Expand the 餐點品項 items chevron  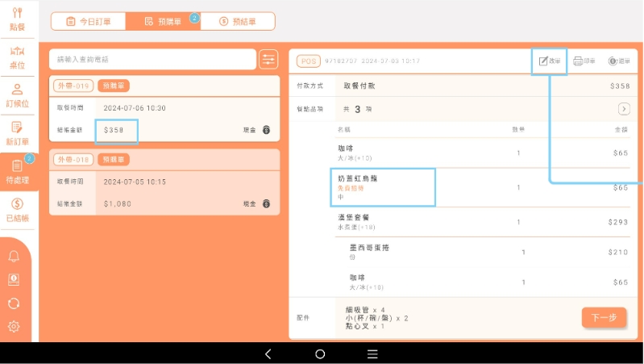(x=623, y=109)
